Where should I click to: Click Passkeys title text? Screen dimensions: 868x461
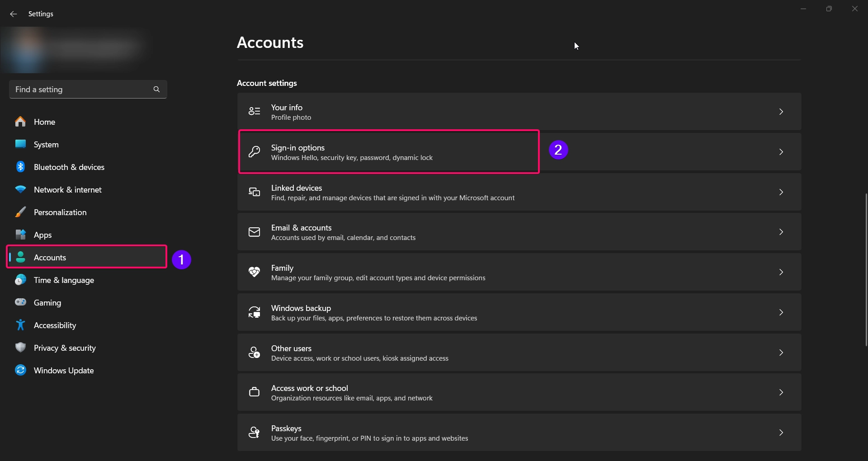click(x=286, y=428)
